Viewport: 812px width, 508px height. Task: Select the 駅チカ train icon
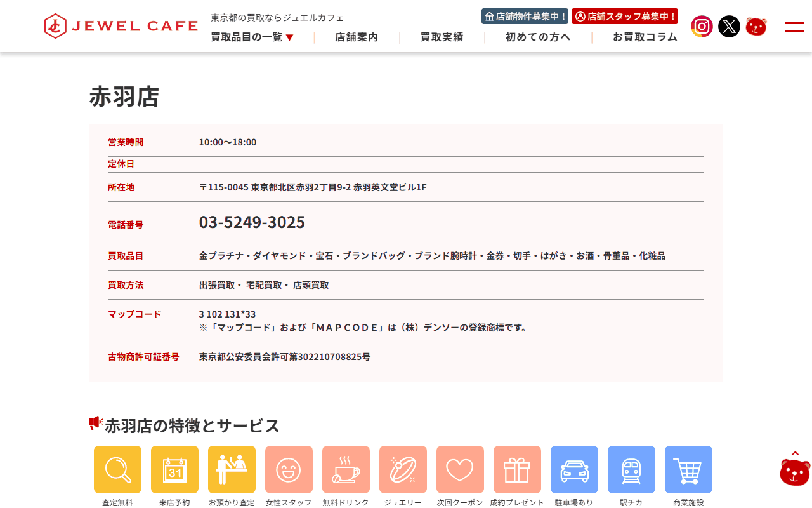click(631, 470)
